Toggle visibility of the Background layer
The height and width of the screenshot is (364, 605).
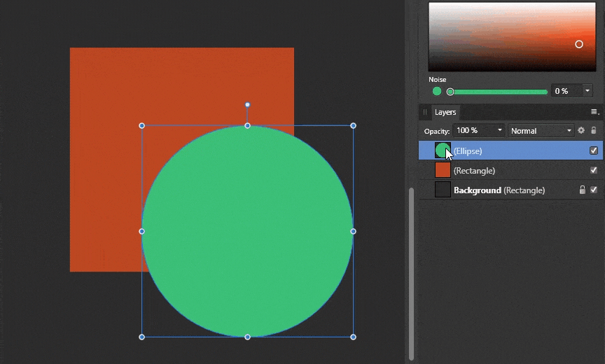(594, 190)
